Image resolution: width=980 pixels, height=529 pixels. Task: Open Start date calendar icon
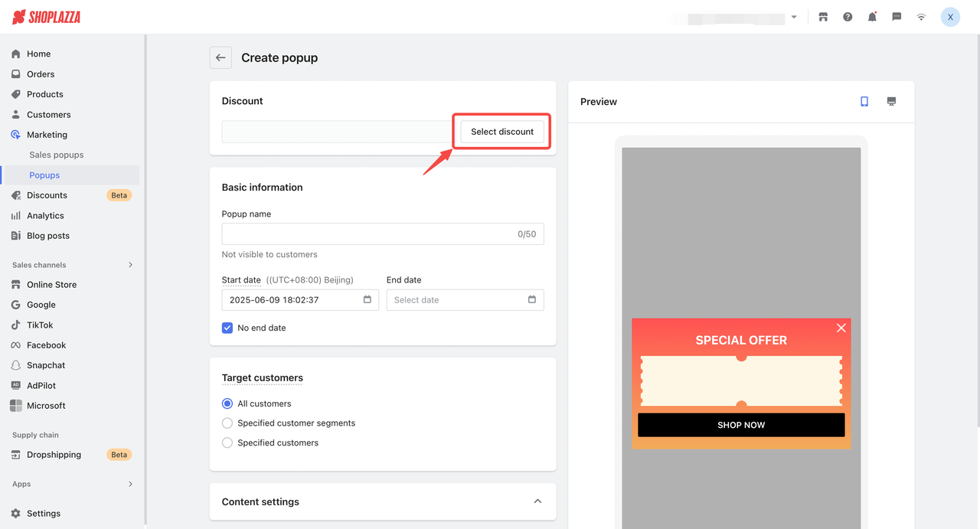click(367, 299)
